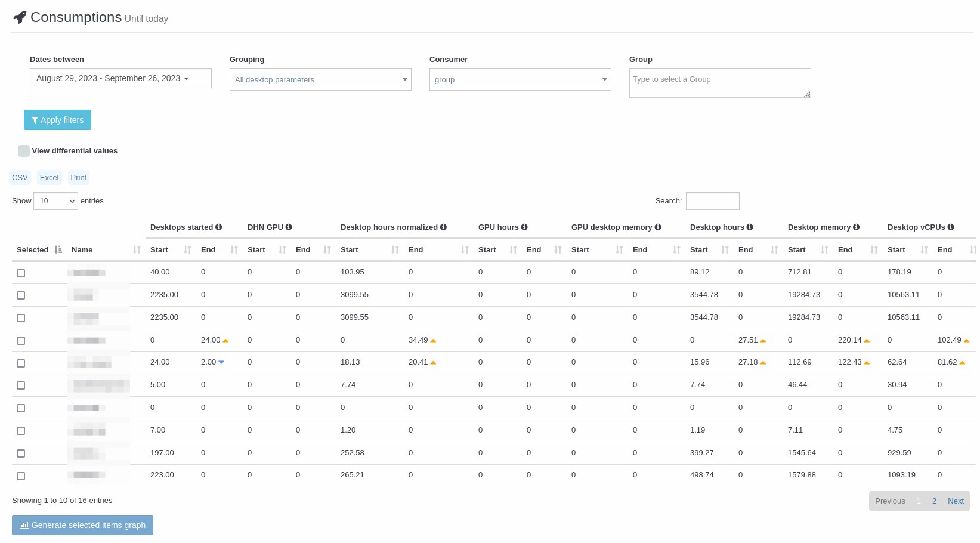Screen dimensions: 980x543
Task: Click info icon beside DHN GPU
Action: 289,227
